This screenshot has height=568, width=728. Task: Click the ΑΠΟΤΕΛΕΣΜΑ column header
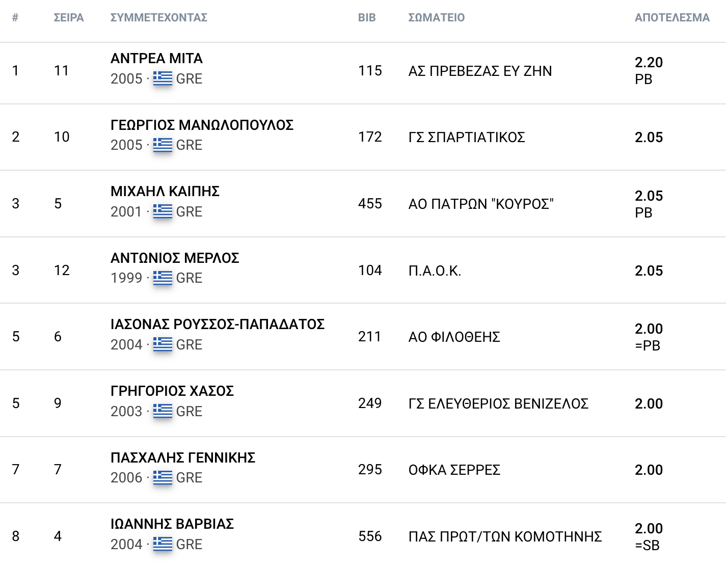[672, 18]
